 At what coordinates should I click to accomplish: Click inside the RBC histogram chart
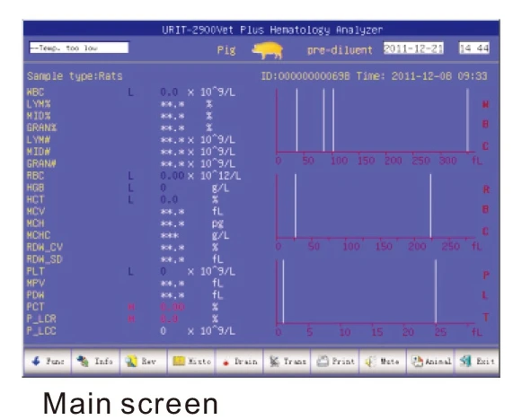click(376, 206)
